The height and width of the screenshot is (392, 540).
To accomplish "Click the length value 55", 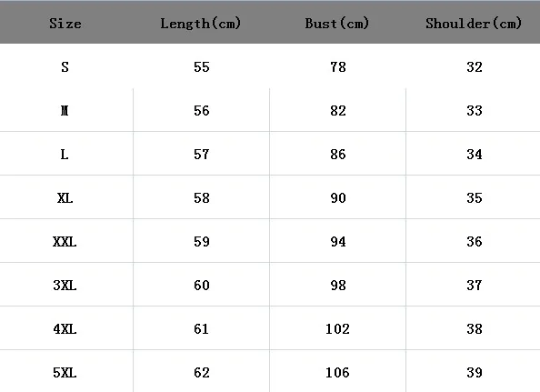I will (x=202, y=66).
